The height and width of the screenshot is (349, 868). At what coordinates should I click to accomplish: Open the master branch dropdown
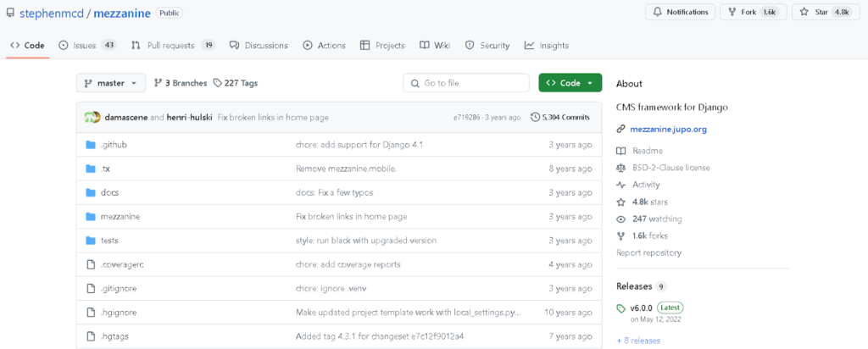click(x=111, y=83)
